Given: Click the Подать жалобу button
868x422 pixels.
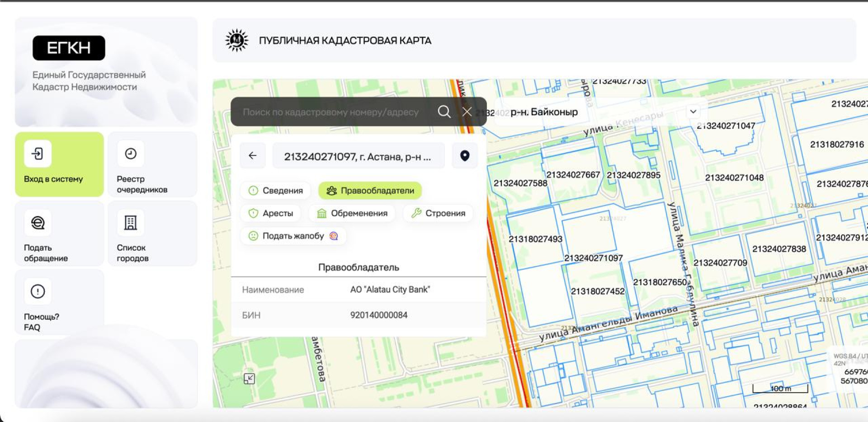Looking at the screenshot, I should [x=293, y=235].
